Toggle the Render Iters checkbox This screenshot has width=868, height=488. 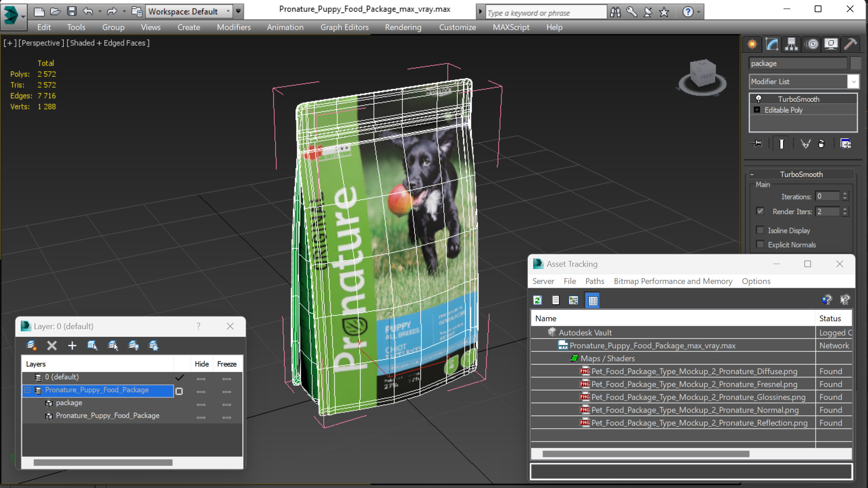click(760, 211)
